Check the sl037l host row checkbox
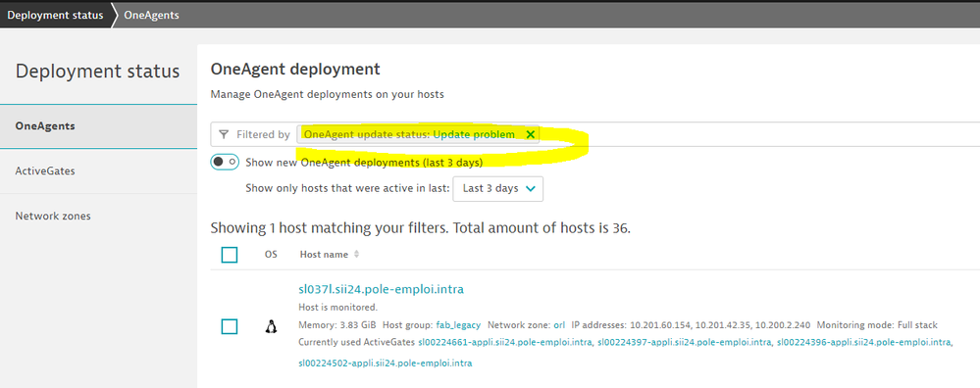980x388 pixels. (x=230, y=326)
